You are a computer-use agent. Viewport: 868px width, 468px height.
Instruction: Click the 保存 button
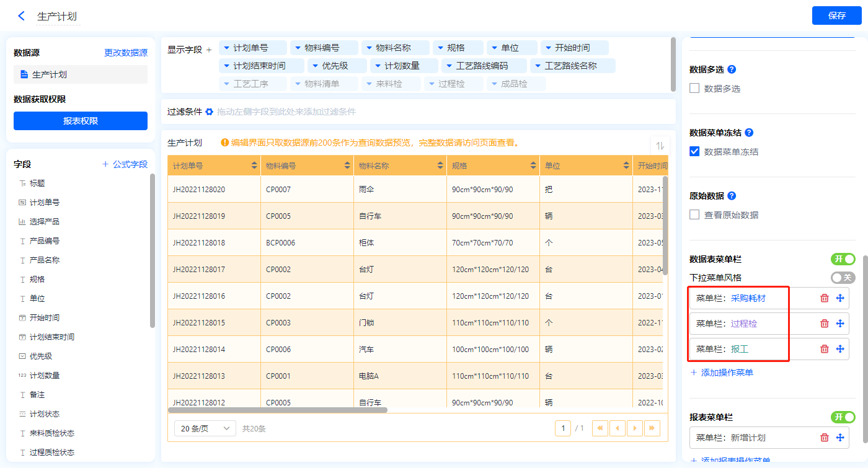(836, 15)
